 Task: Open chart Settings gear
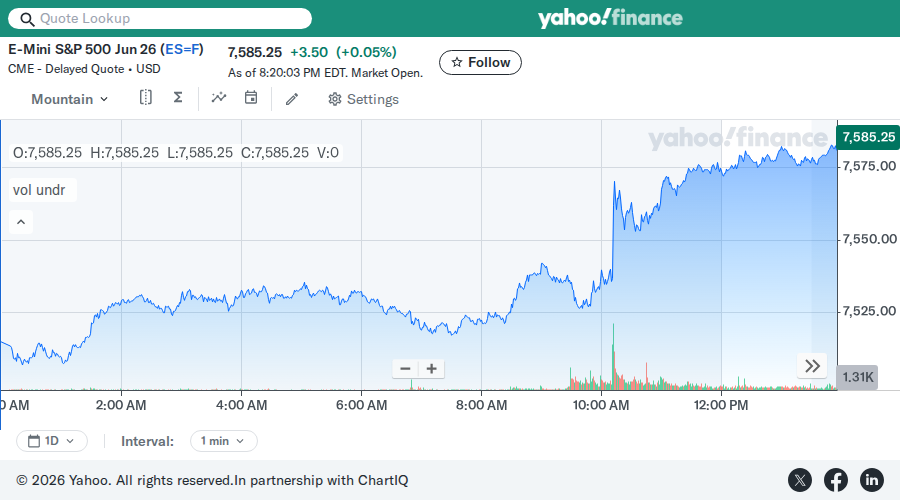coord(363,99)
